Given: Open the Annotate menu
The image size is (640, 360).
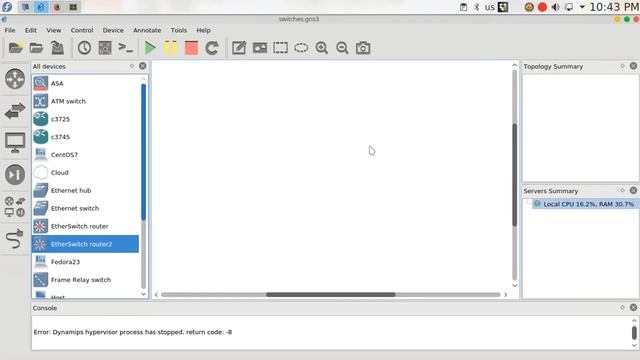Looking at the screenshot, I should pyautogui.click(x=147, y=30).
